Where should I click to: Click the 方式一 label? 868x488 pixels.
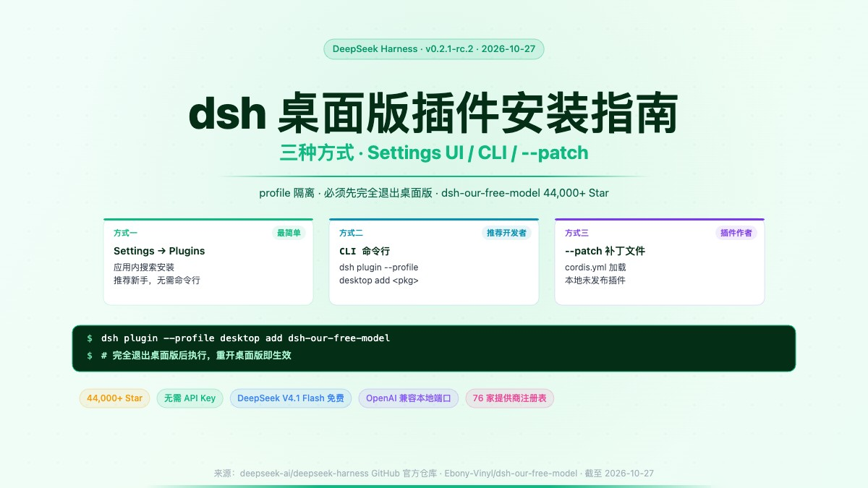click(x=125, y=233)
